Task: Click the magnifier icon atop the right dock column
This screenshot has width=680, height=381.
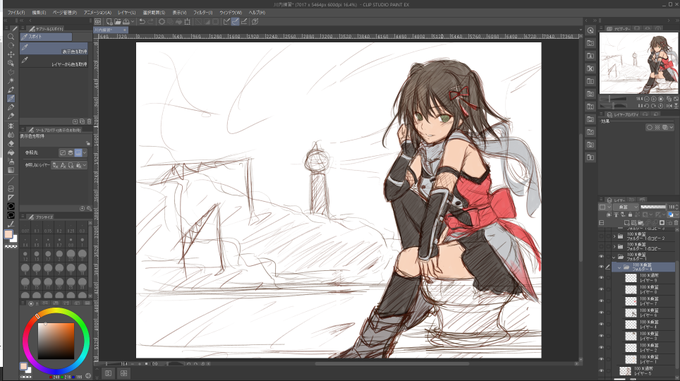Action: (590, 30)
